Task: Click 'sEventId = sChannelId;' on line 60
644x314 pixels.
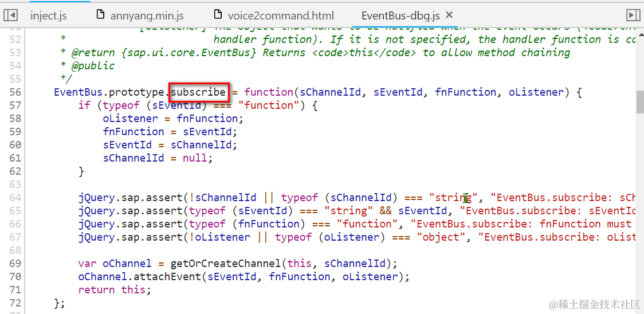Action: tap(170, 144)
